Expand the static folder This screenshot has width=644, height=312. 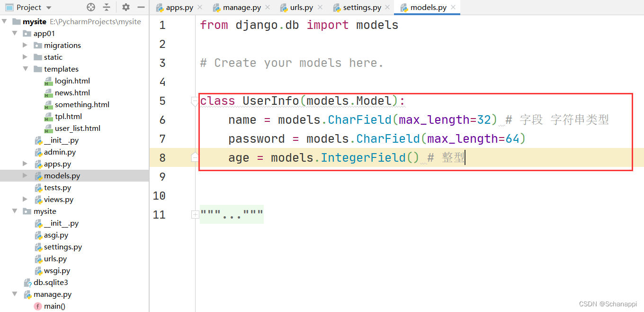coord(25,57)
